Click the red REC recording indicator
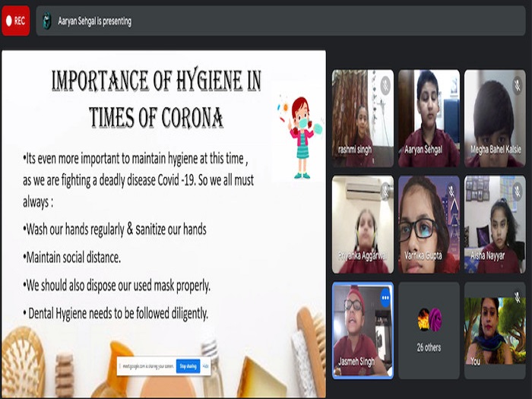532x399 pixels. (16, 21)
